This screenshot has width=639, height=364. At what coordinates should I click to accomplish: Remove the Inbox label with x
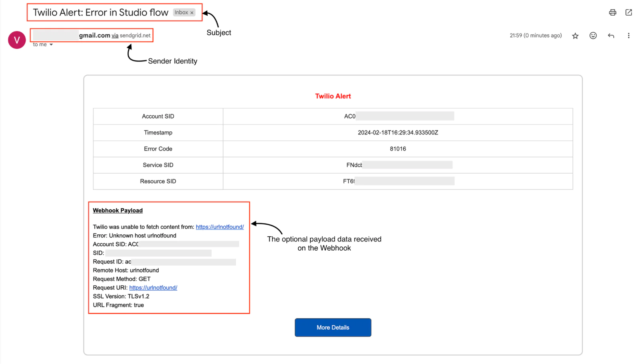click(x=192, y=13)
